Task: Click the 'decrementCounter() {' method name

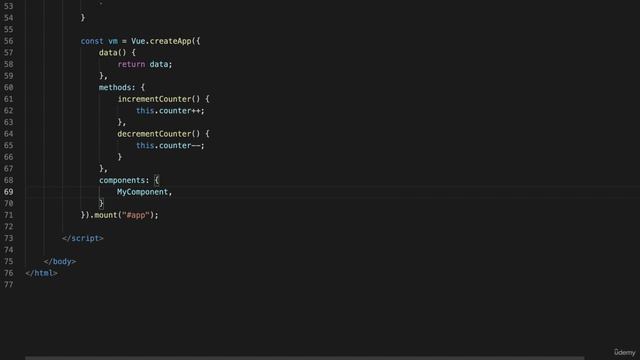Action: pyautogui.click(x=163, y=134)
